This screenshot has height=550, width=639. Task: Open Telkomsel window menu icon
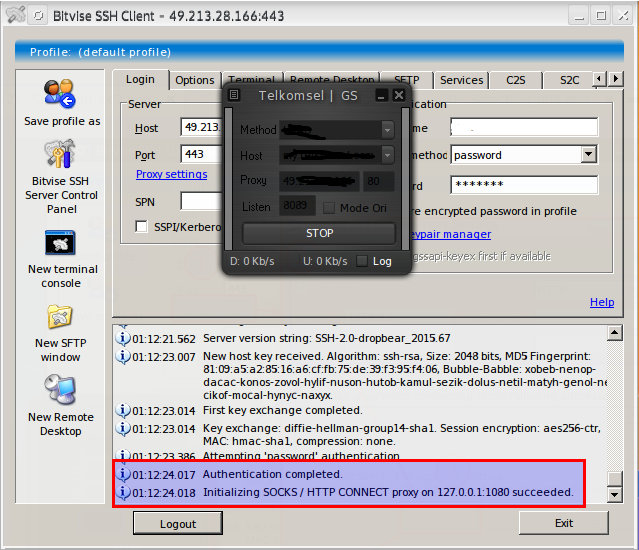pyautogui.click(x=234, y=95)
